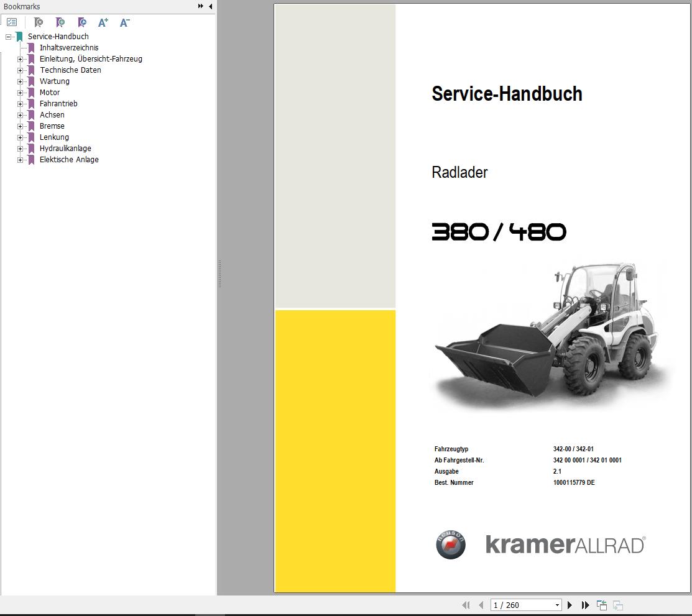Click the greyed-out next view icon
692x616 pixels.
coord(618,605)
